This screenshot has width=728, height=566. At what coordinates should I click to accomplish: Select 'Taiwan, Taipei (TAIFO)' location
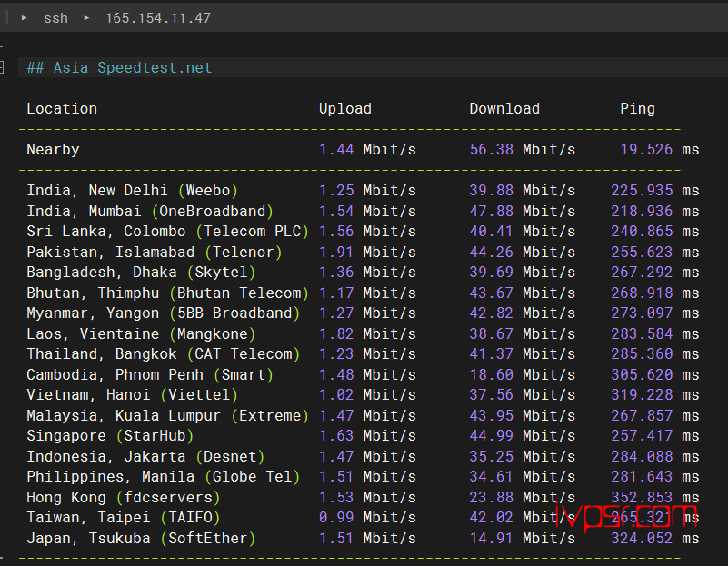[x=124, y=517]
